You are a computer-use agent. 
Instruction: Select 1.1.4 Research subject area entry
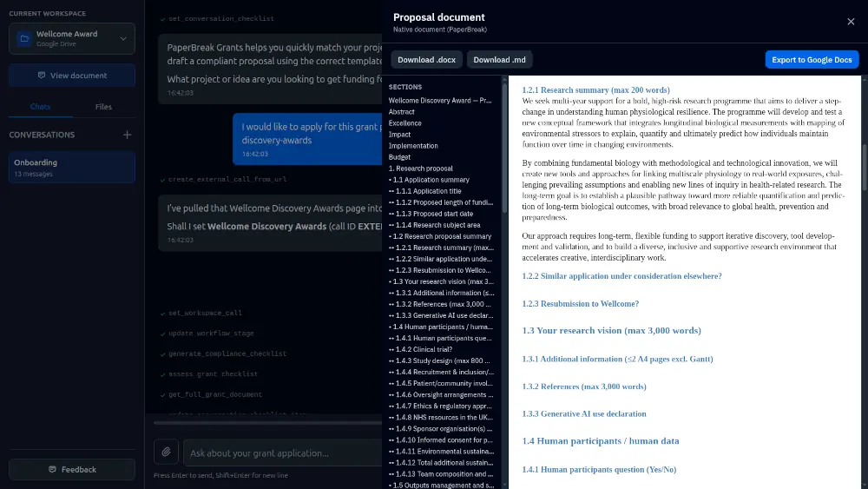tap(435, 225)
